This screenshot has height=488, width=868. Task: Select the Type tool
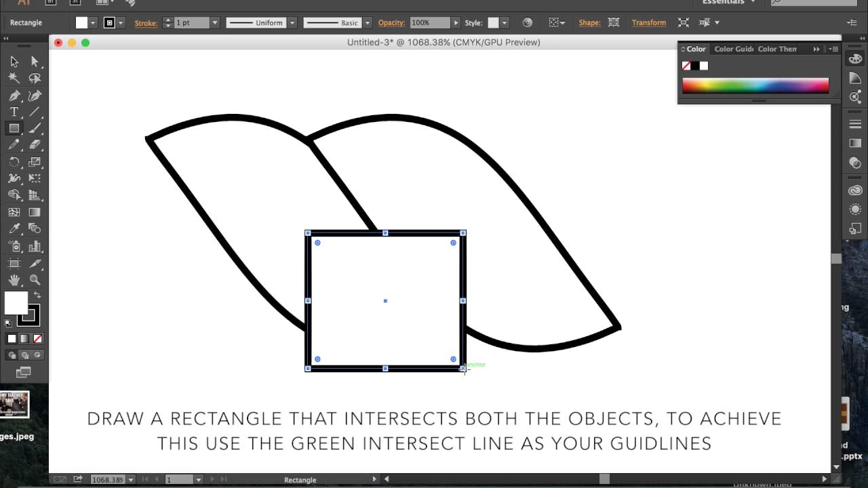tap(14, 112)
